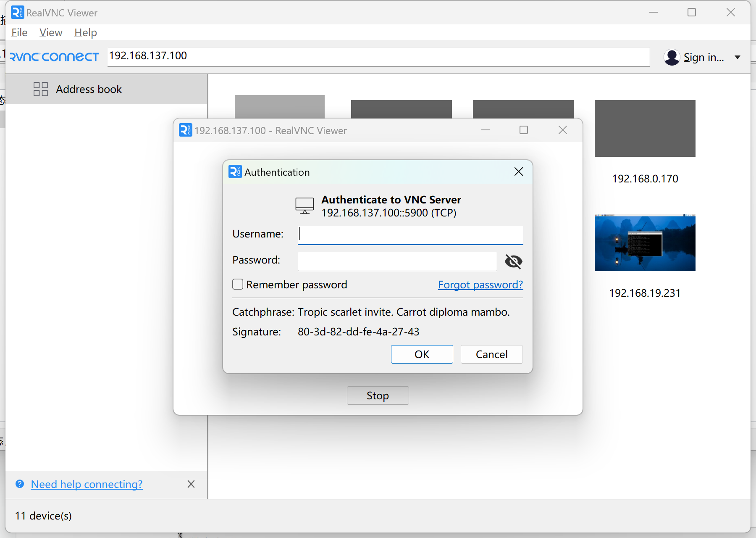This screenshot has height=538, width=756.
Task: Click RealVNC icon in Authentication title bar
Action: click(235, 171)
